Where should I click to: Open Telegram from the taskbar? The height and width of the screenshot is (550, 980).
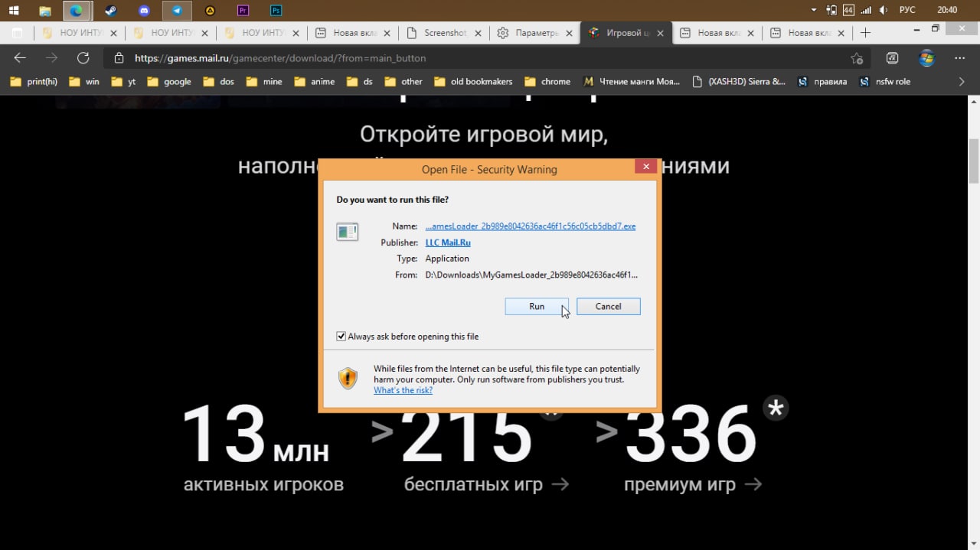(177, 11)
